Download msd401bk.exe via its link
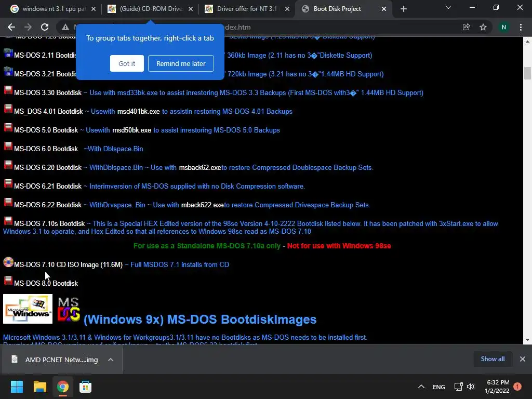This screenshot has width=532, height=399. click(x=138, y=111)
